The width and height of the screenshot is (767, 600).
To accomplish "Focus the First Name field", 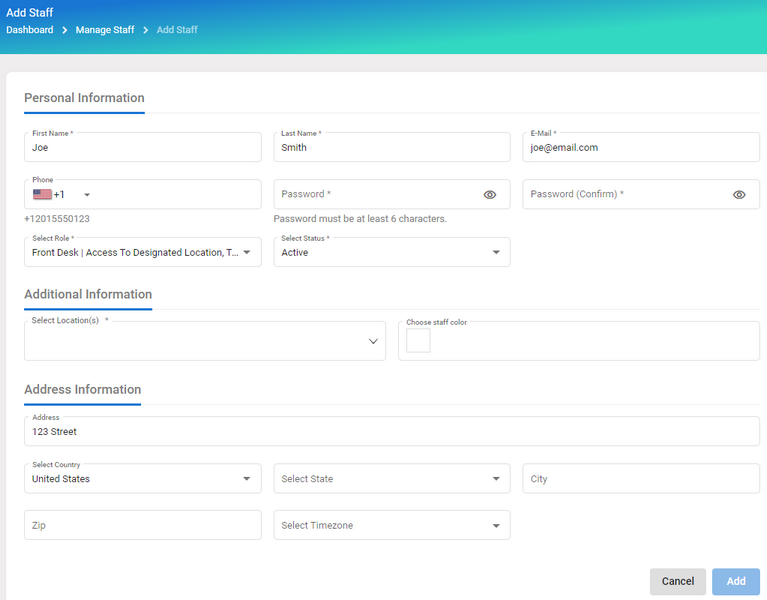I will (x=143, y=147).
